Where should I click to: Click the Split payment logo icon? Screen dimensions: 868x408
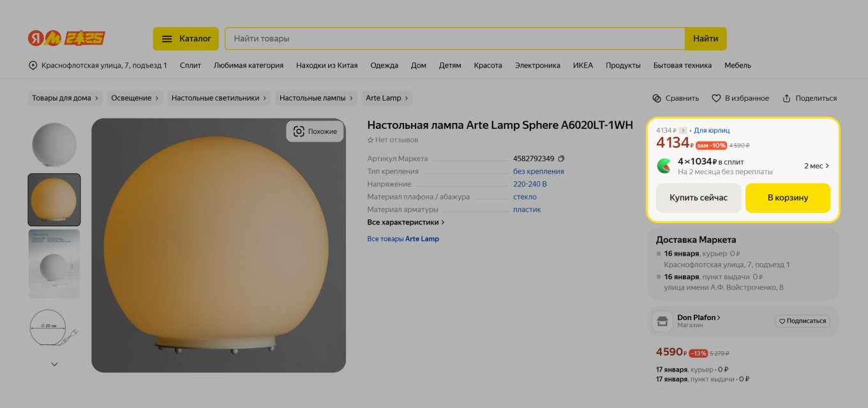coord(664,166)
